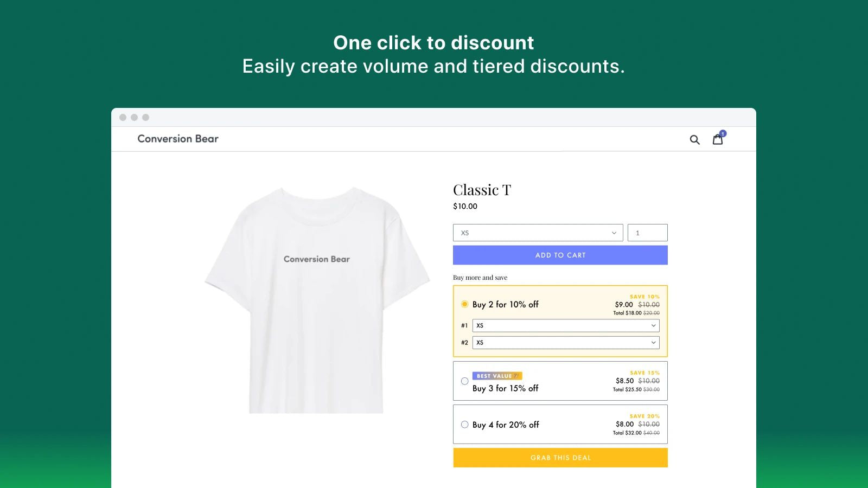The width and height of the screenshot is (868, 488).
Task: Expand the #1 item size dropdown
Action: point(566,325)
